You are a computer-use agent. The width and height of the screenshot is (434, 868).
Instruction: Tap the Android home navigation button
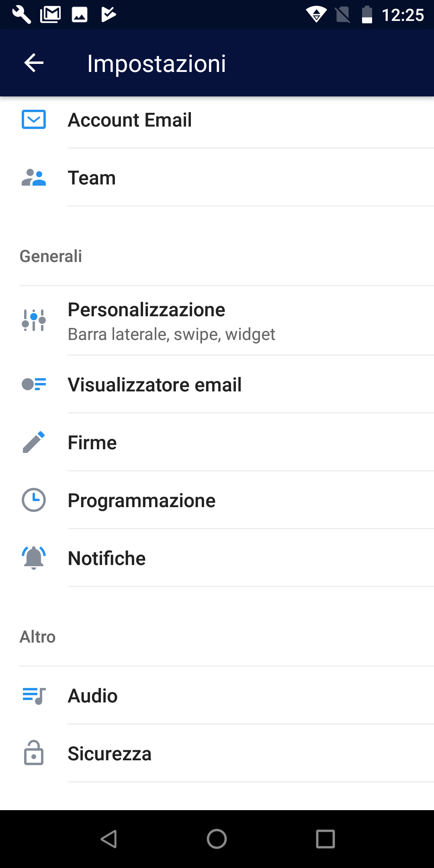(x=217, y=839)
